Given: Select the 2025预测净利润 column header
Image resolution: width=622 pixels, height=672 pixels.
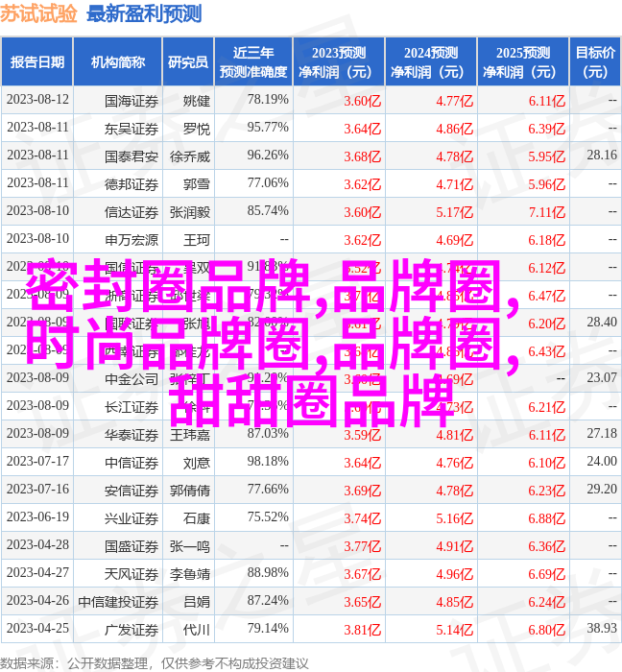Looking at the screenshot, I should pos(523,62).
